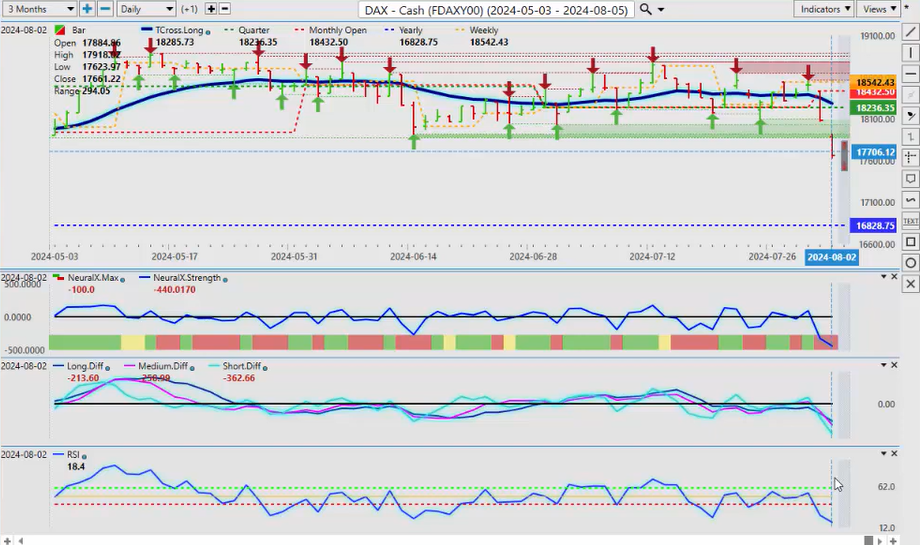This screenshot has height=545, width=920.
Task: Select the ellipse drawing tool
Action: click(910, 262)
